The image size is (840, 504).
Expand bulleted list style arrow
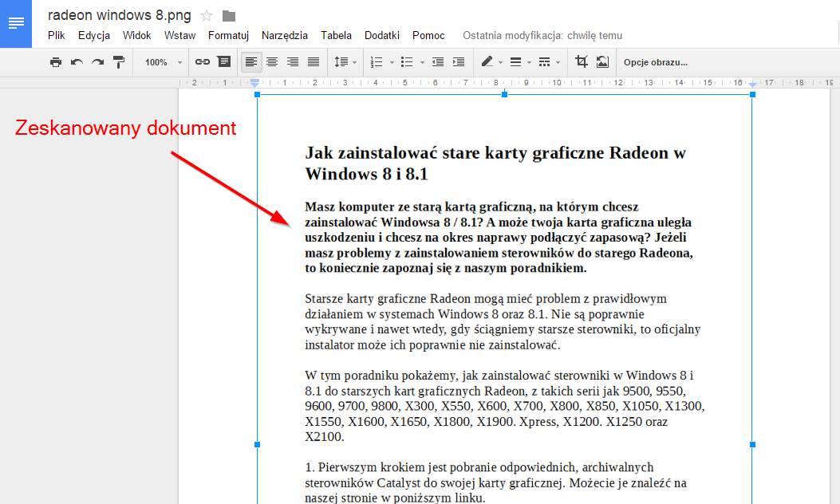click(x=422, y=63)
